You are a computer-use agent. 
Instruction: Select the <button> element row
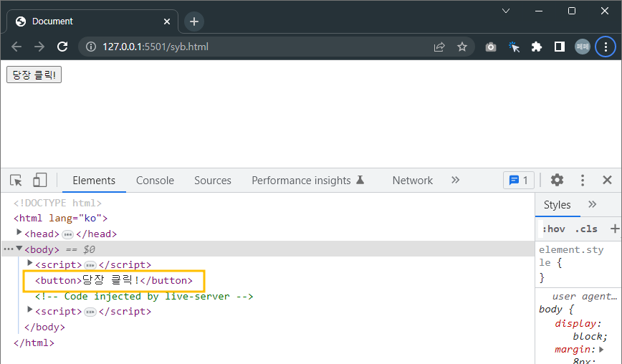(x=114, y=280)
